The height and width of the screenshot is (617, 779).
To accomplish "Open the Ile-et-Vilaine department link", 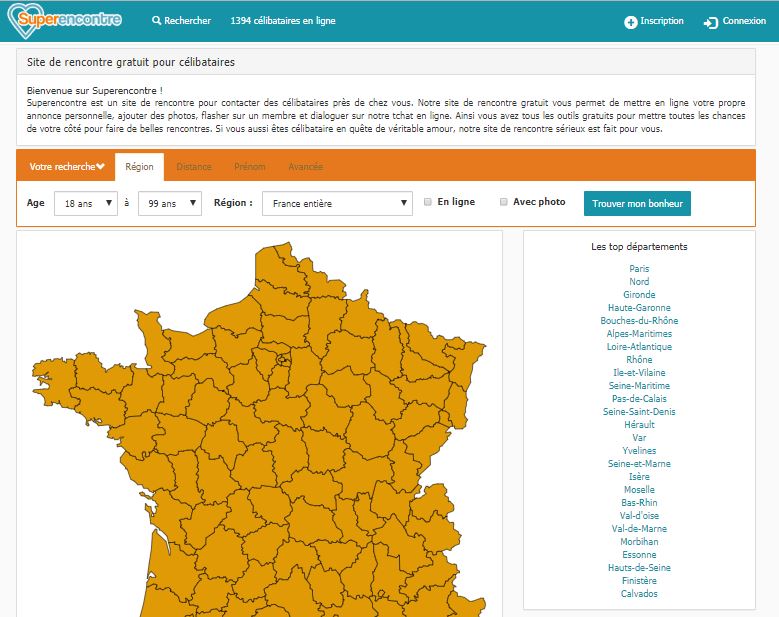I will (x=639, y=373).
